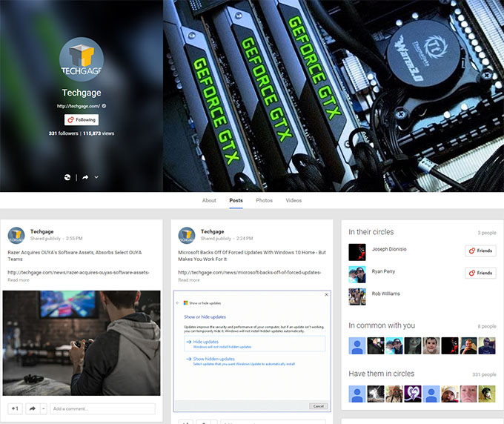
Task: Toggle Friends circle button for Ryan Perry
Action: pyautogui.click(x=480, y=273)
